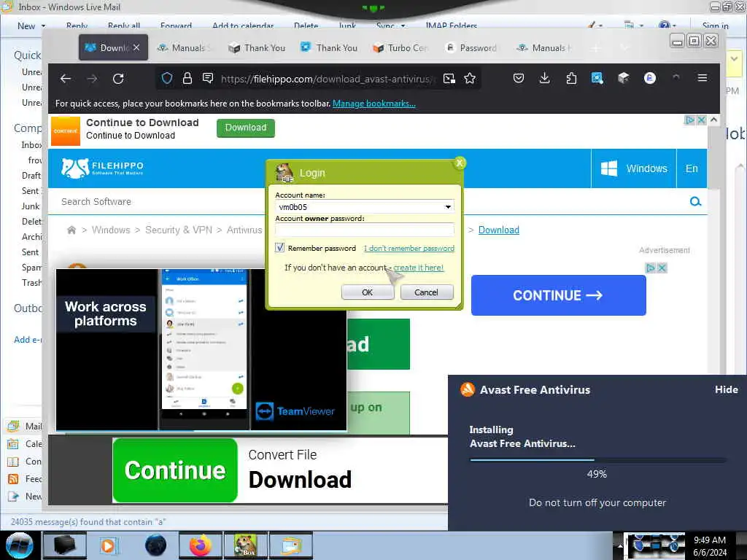Toggle Remember password checkbox
Image resolution: width=747 pixels, height=560 pixels.
click(279, 248)
